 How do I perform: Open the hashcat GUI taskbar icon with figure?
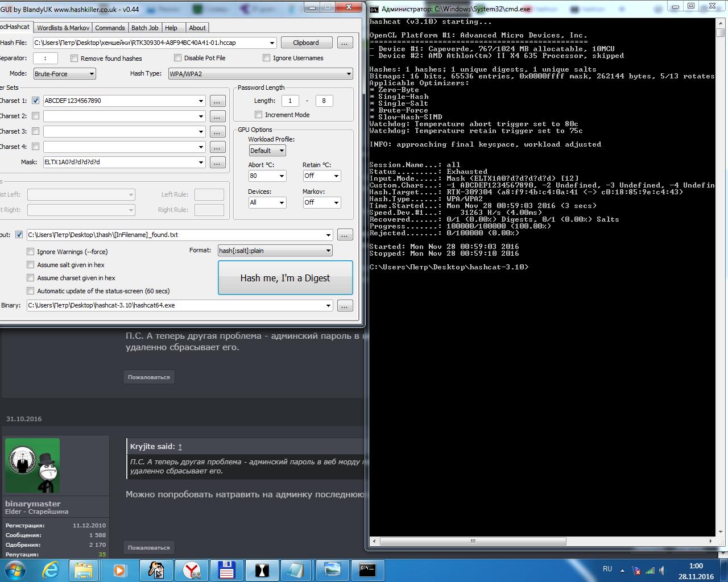click(156, 570)
